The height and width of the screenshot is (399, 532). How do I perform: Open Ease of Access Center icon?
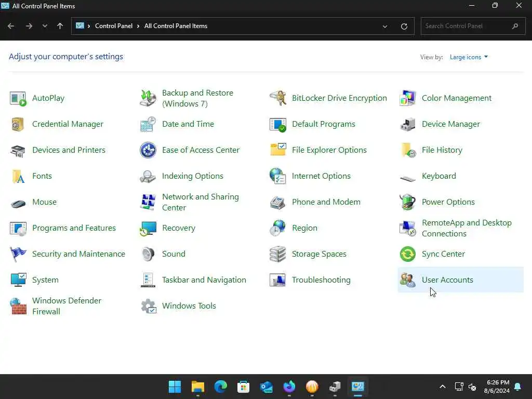(148, 150)
